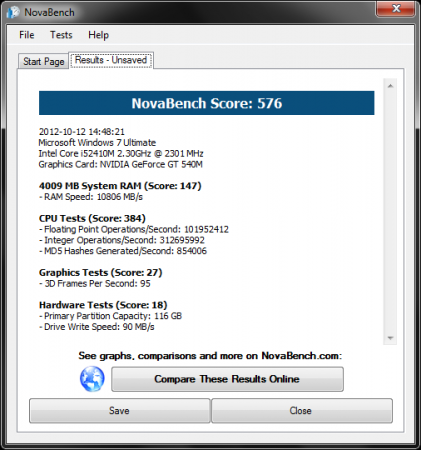421x450 pixels.
Task: Click the NovaBench app icon in title bar
Action: point(13,12)
